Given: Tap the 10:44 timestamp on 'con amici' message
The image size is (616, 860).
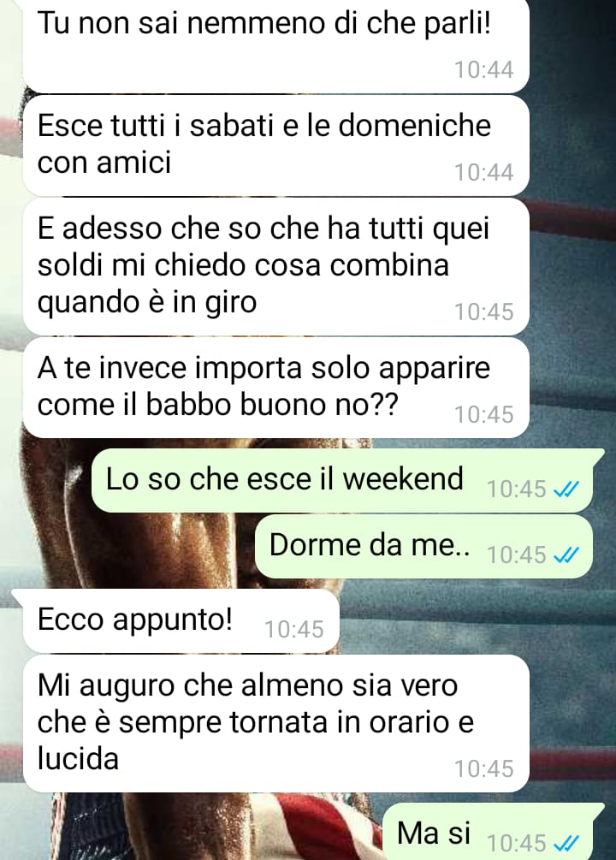Looking at the screenshot, I should [x=483, y=173].
